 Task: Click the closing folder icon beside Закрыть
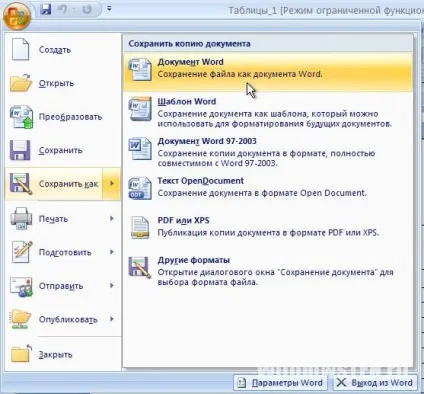click(x=21, y=354)
